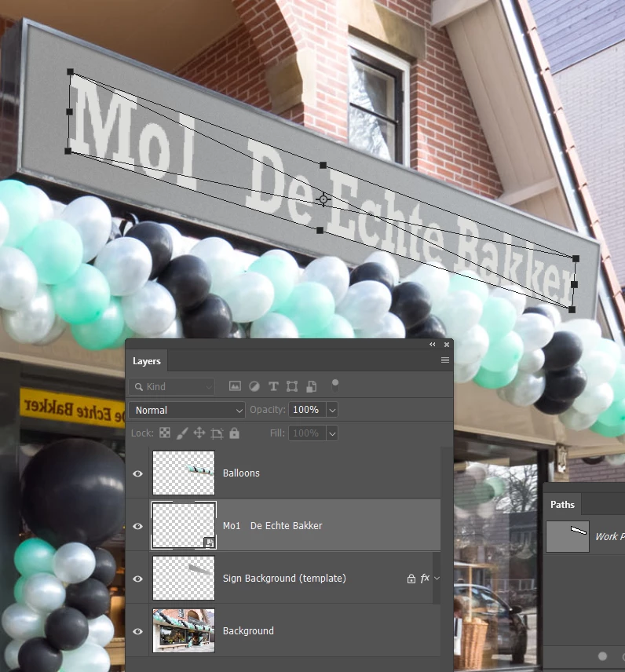Filter layers by adjustment layer icon
This screenshot has width=625, height=672.
(254, 386)
